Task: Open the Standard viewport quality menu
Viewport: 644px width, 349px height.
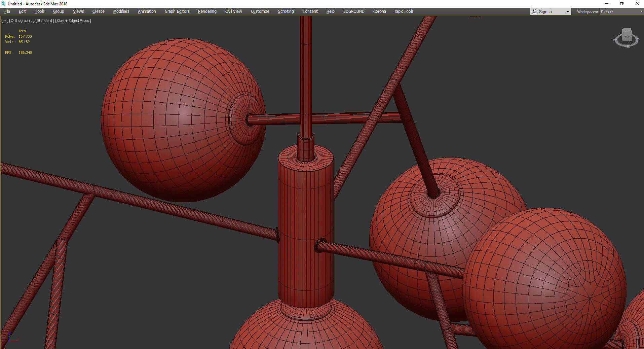Action: (44, 21)
